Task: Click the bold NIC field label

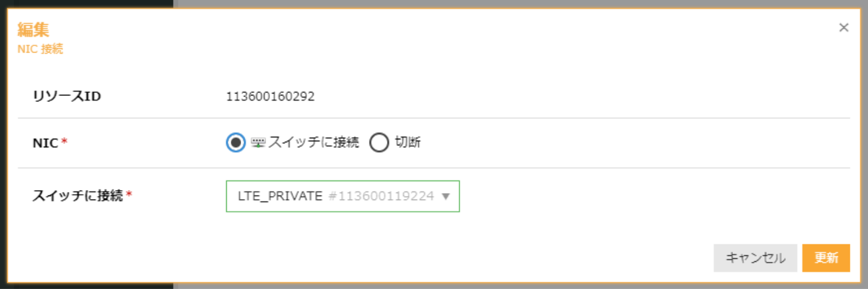Action: tap(45, 143)
